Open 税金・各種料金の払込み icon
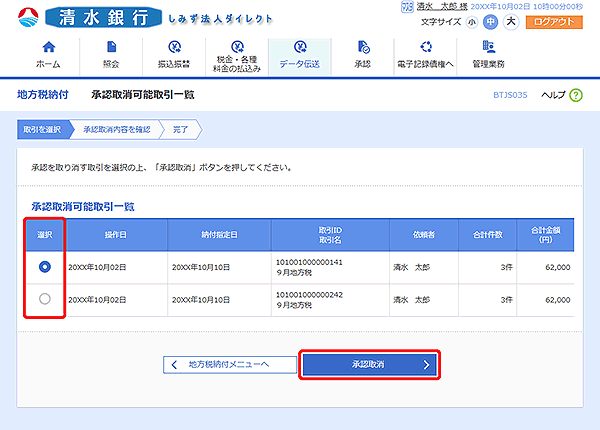This screenshot has width=600, height=430. pyautogui.click(x=237, y=47)
